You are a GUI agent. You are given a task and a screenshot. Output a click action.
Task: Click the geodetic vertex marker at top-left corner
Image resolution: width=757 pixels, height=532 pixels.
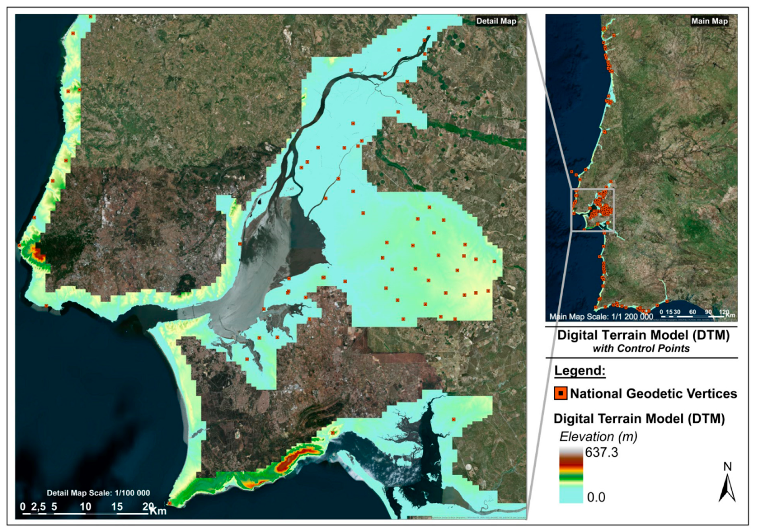(90, 16)
